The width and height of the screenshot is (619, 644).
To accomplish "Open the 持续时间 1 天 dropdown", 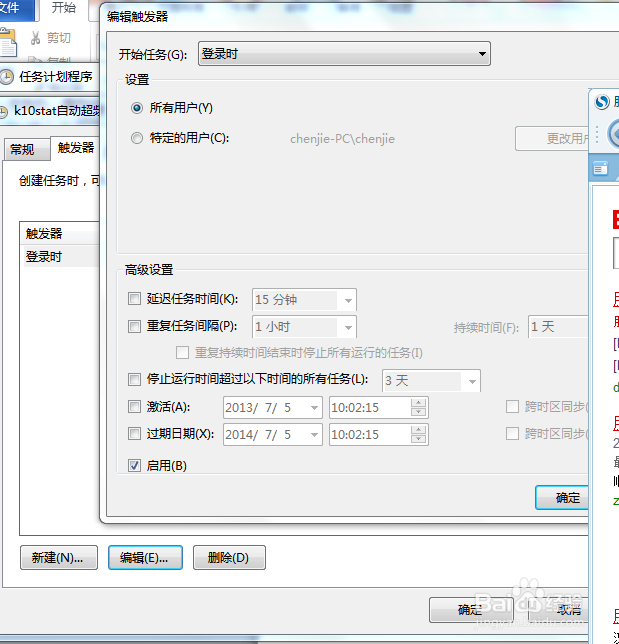I will (558, 327).
